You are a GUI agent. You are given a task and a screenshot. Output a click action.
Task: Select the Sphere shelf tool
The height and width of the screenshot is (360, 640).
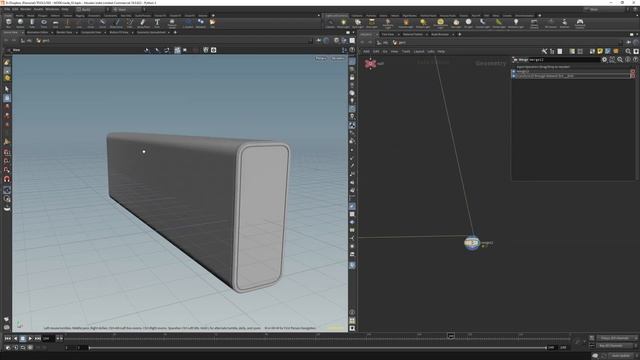(20, 23)
